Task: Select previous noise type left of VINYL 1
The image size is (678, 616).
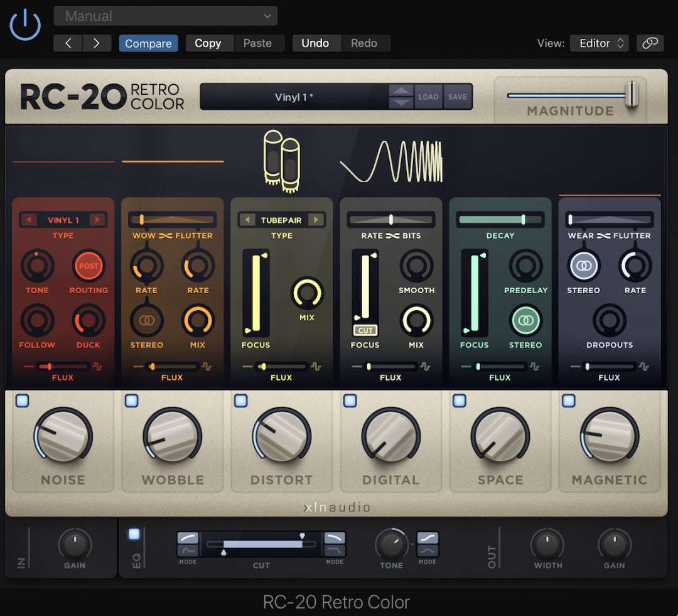Action: (29, 220)
